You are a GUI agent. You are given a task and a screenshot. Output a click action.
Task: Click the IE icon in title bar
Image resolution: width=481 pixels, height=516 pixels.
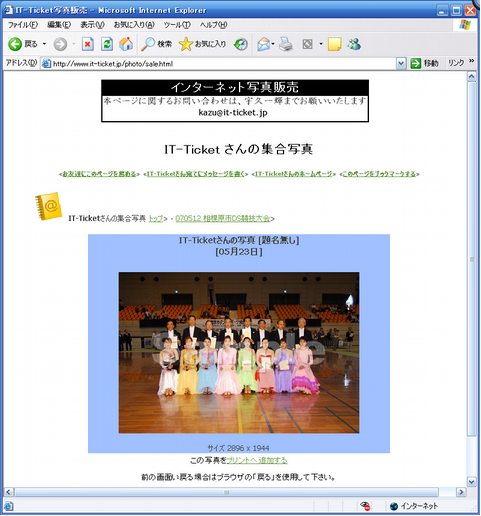8,10
